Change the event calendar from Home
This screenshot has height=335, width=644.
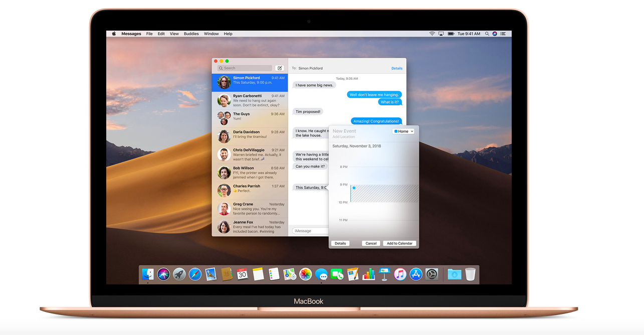point(403,131)
